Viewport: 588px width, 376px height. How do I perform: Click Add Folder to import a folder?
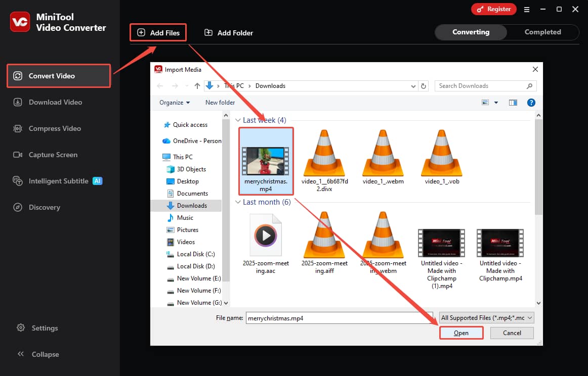228,32
